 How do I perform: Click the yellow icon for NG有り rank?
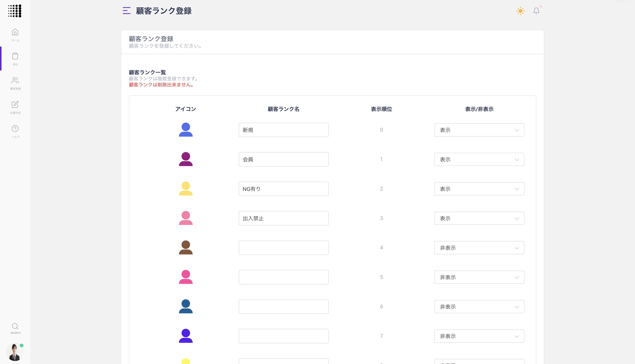pos(186,188)
